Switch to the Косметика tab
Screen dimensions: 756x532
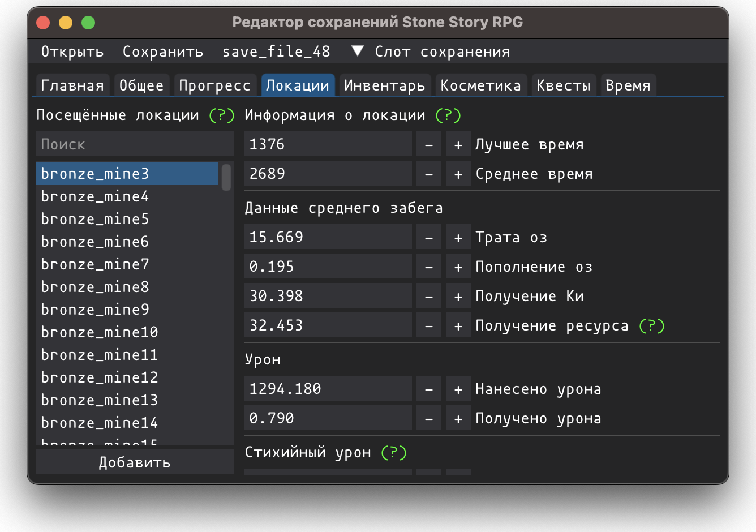click(481, 85)
